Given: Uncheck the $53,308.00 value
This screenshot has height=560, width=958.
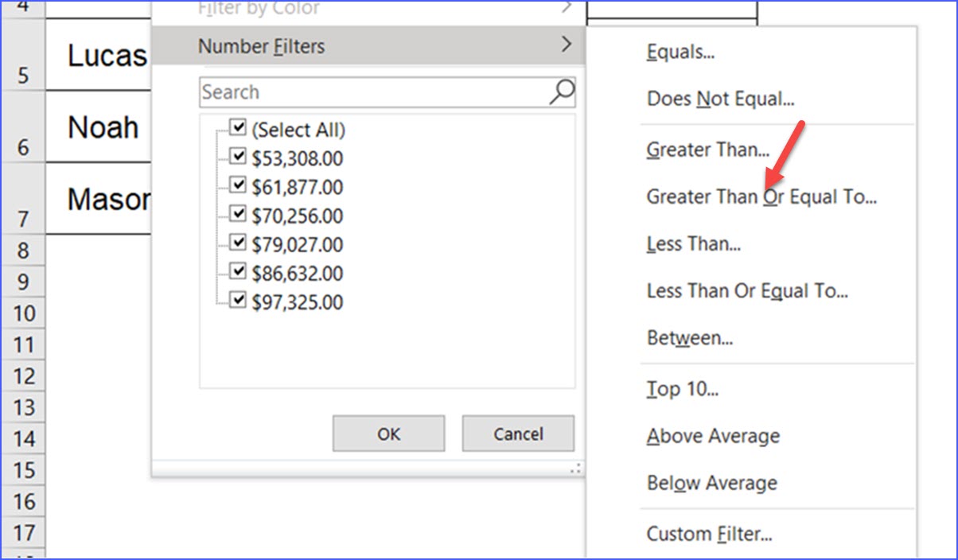Looking at the screenshot, I should (236, 155).
